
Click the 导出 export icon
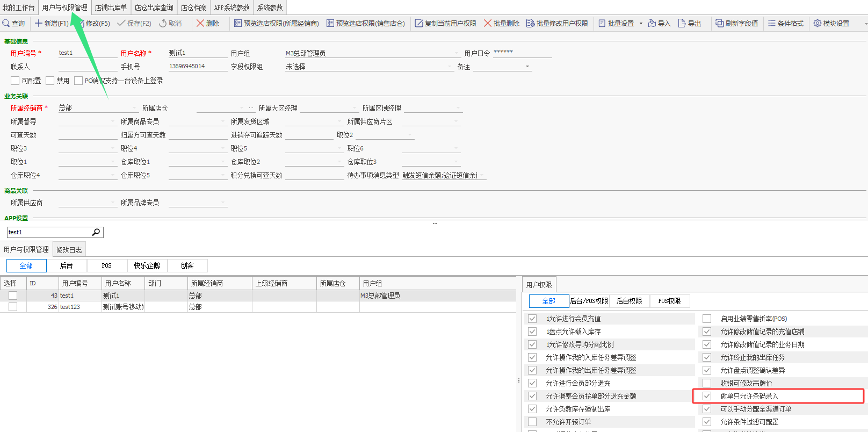tap(682, 23)
